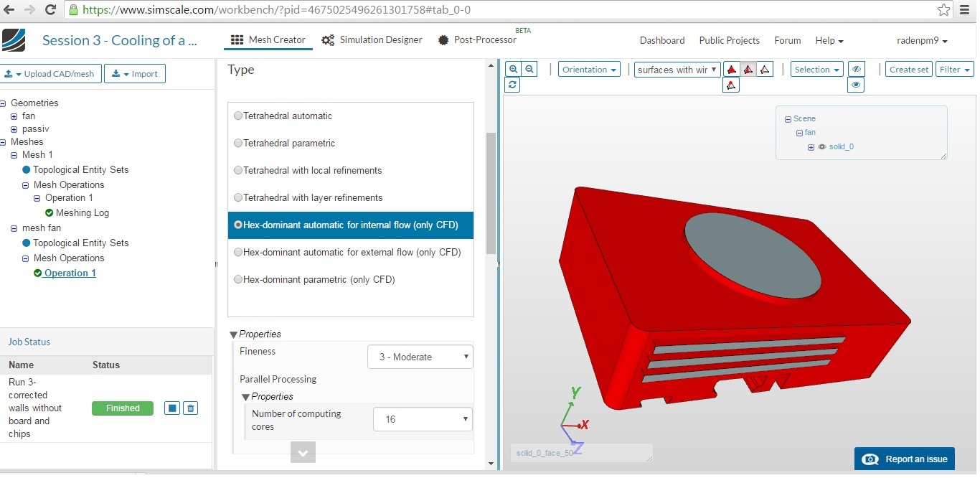The width and height of the screenshot is (980, 478).
Task: Expand the passiv geometry node
Action: (x=14, y=129)
